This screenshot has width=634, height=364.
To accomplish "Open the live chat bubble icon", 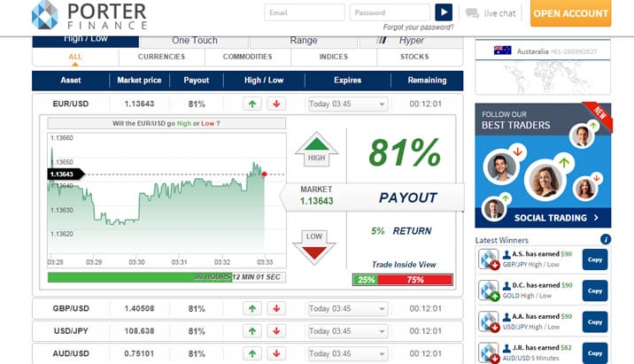I will pos(472,13).
